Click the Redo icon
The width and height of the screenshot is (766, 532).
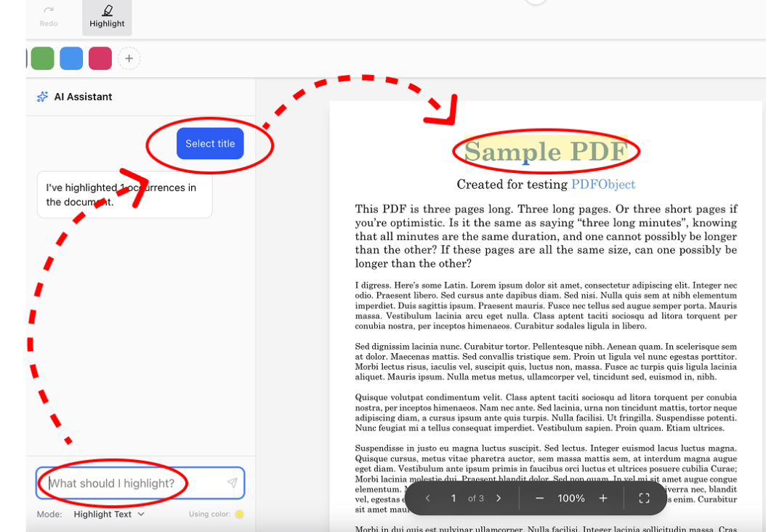pos(48,16)
